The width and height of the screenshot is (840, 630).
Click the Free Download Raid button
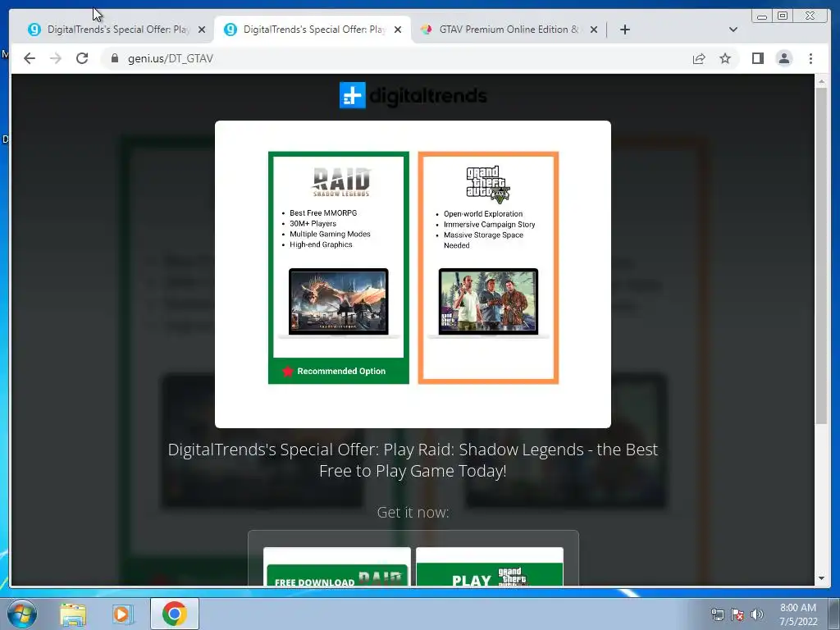pyautogui.click(x=337, y=575)
